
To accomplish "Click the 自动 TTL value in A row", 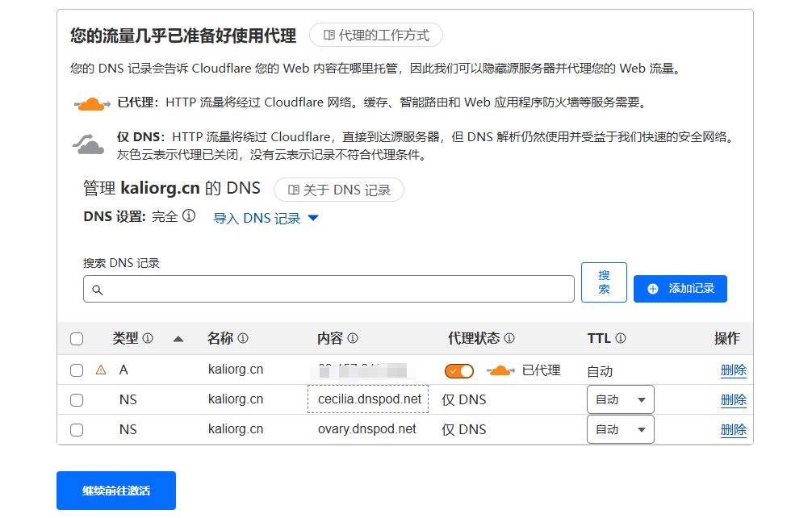I will [600, 371].
